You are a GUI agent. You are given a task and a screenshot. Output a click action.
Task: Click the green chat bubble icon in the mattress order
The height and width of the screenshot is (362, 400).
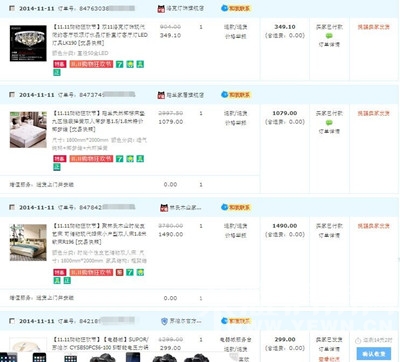coord(329,122)
